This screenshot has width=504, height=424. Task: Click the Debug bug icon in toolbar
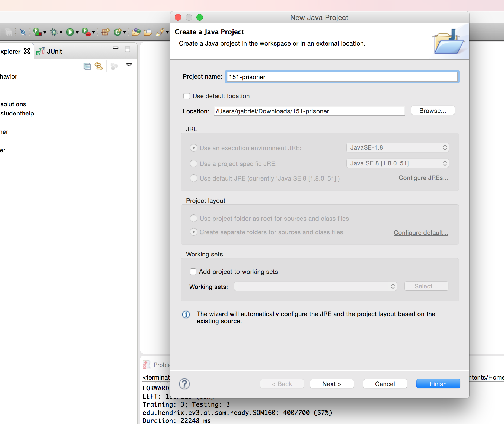(x=54, y=32)
